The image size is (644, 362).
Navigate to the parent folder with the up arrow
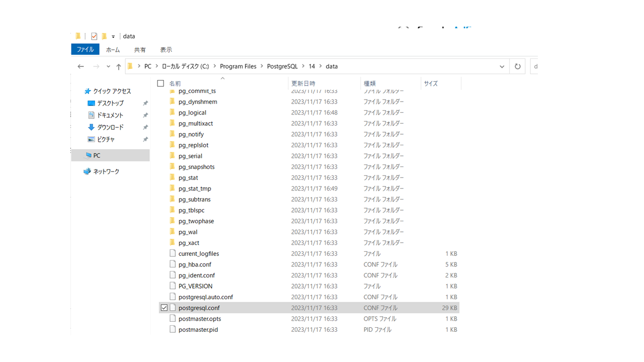118,66
